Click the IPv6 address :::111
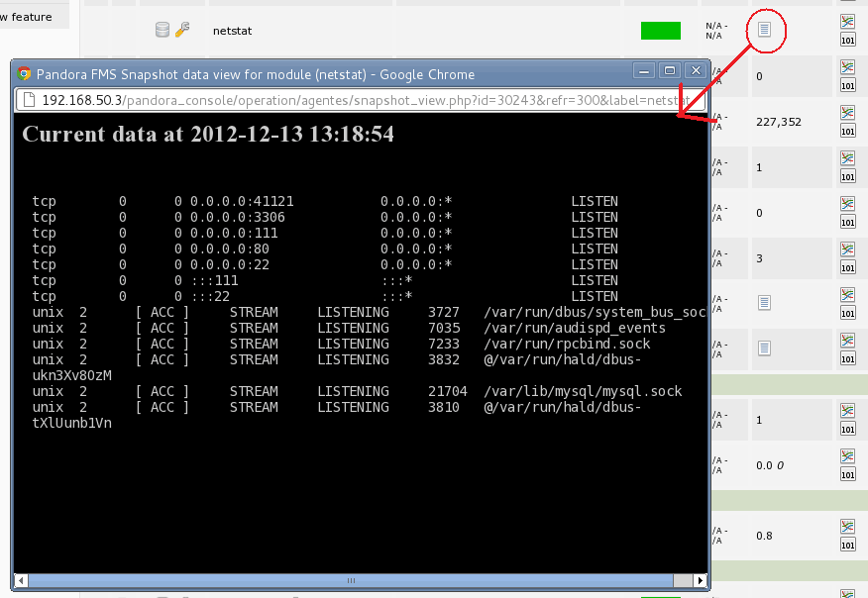868x598 pixels. pos(214,280)
